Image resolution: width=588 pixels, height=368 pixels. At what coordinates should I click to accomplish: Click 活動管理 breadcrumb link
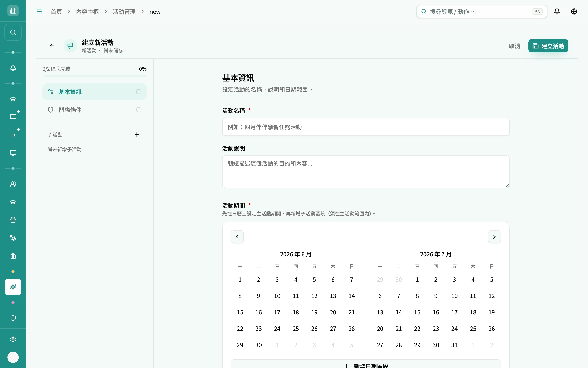(x=124, y=12)
